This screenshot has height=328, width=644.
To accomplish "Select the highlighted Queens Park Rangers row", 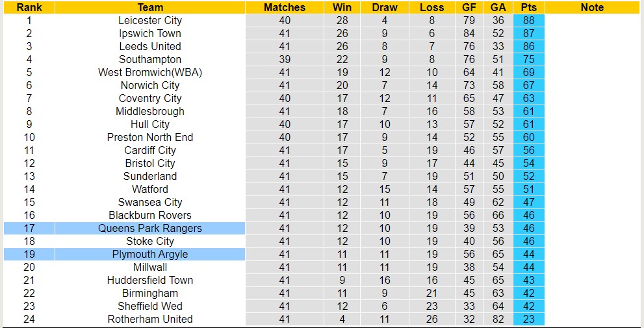I will [x=150, y=229].
